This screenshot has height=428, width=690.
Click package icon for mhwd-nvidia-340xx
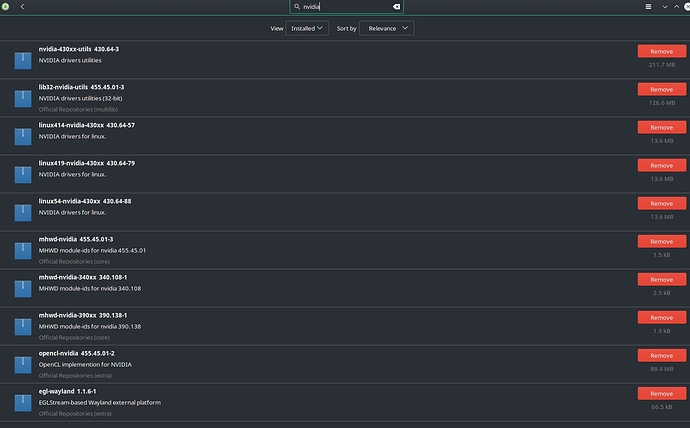(23, 289)
